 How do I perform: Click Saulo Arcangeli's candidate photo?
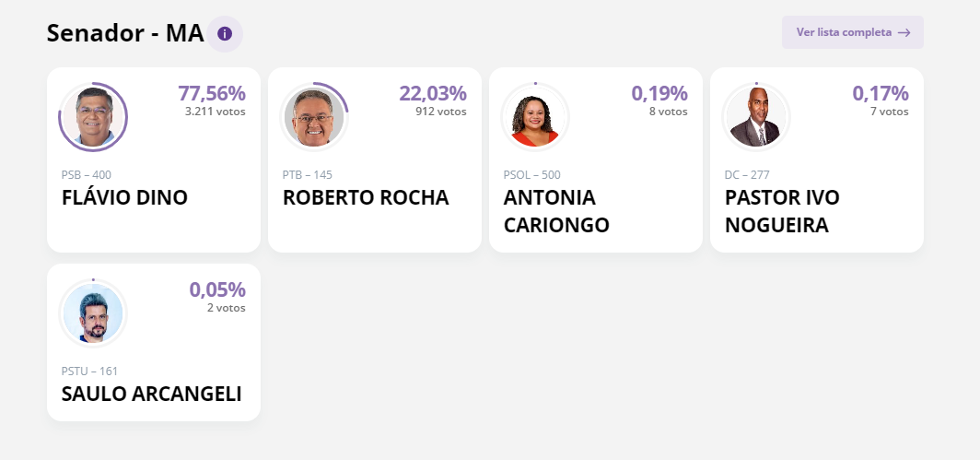[x=93, y=313]
